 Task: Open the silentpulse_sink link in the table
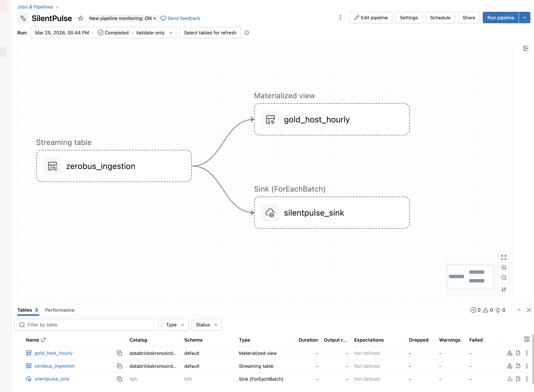(x=52, y=379)
